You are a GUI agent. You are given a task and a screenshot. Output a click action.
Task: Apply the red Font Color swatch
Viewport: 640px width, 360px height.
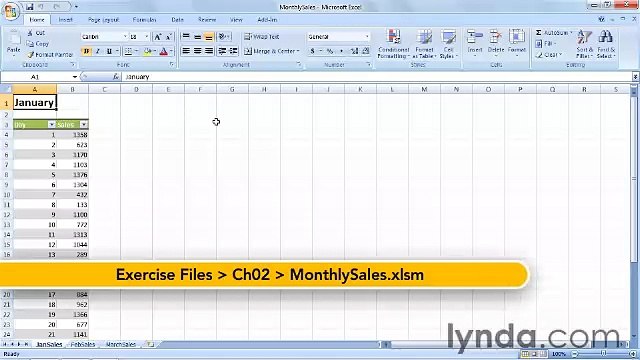point(164,51)
